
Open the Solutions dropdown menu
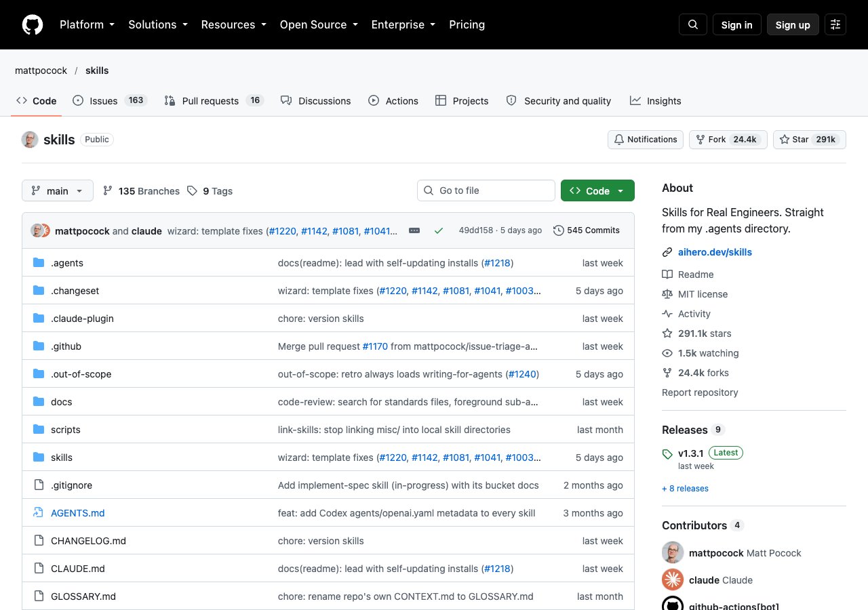click(x=157, y=24)
